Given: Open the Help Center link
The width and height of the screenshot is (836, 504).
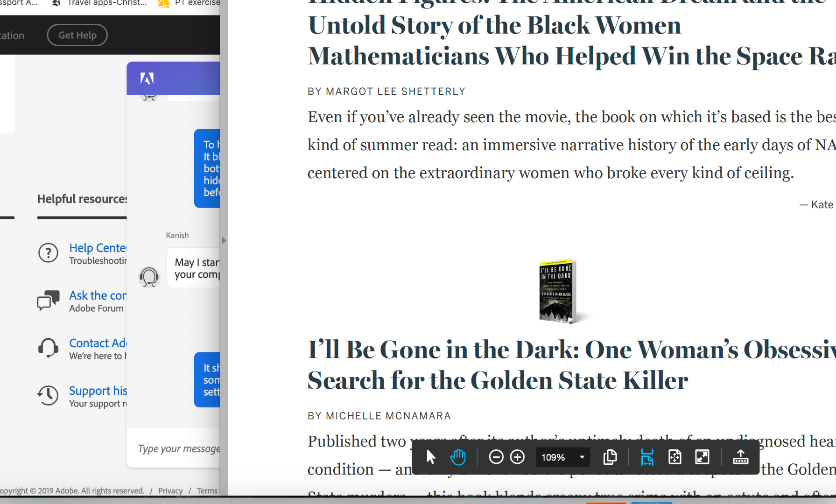Looking at the screenshot, I should [98, 248].
